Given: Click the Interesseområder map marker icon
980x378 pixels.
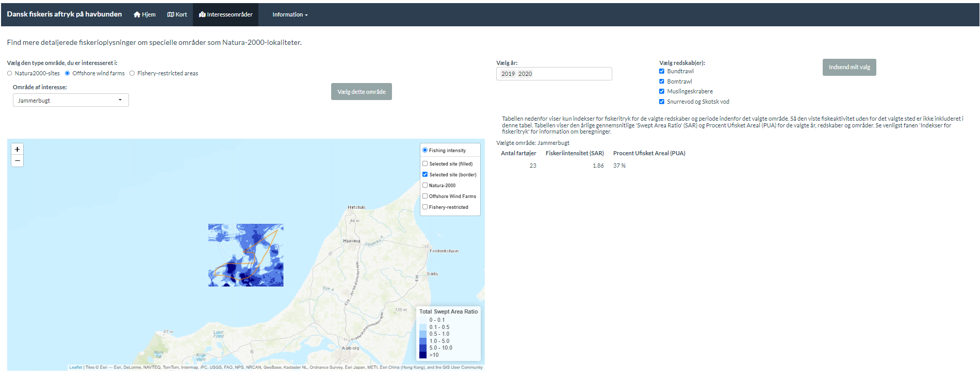Looking at the screenshot, I should pos(202,14).
